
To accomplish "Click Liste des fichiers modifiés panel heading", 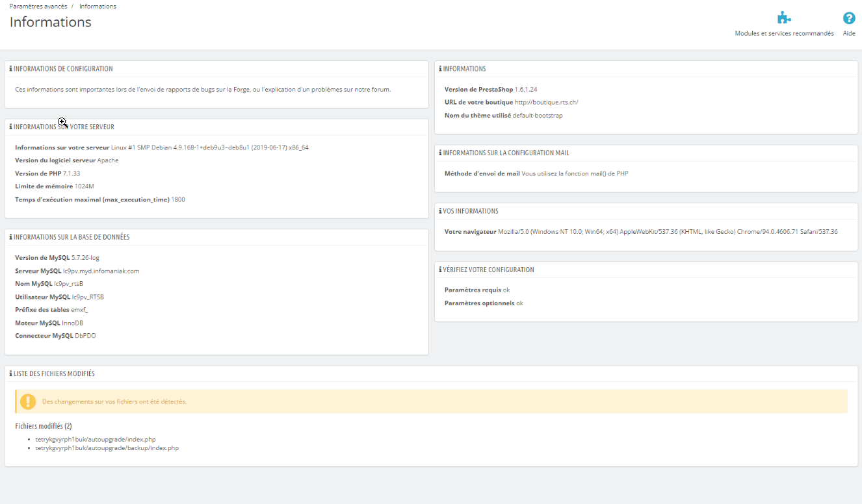I will point(54,374).
